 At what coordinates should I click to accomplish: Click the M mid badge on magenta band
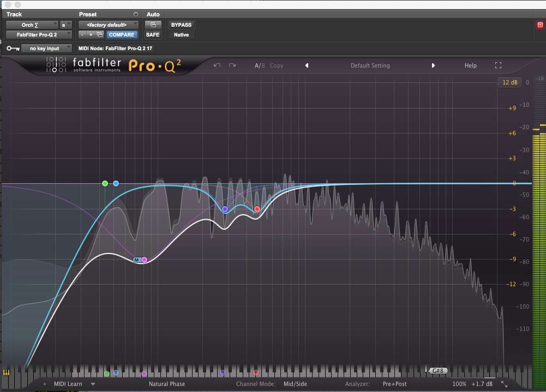pos(137,260)
